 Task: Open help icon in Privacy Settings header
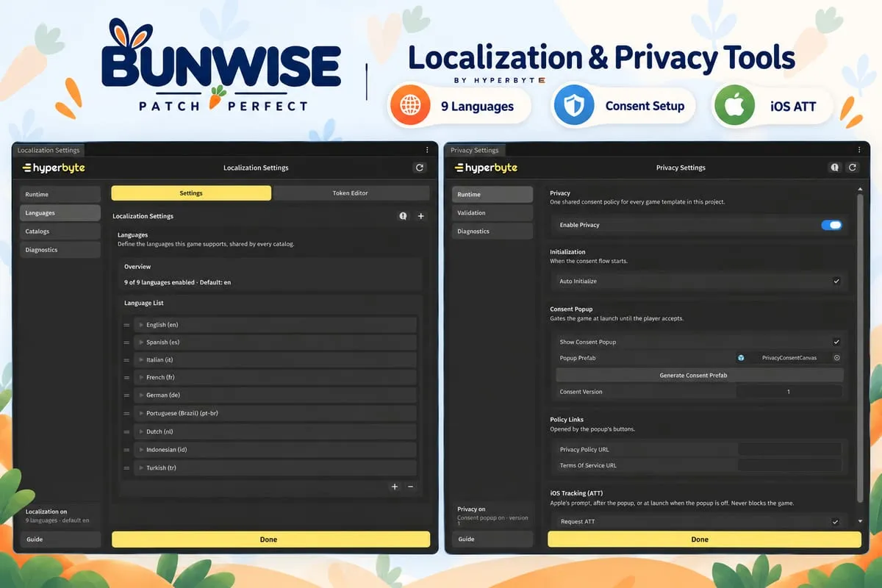tap(835, 168)
